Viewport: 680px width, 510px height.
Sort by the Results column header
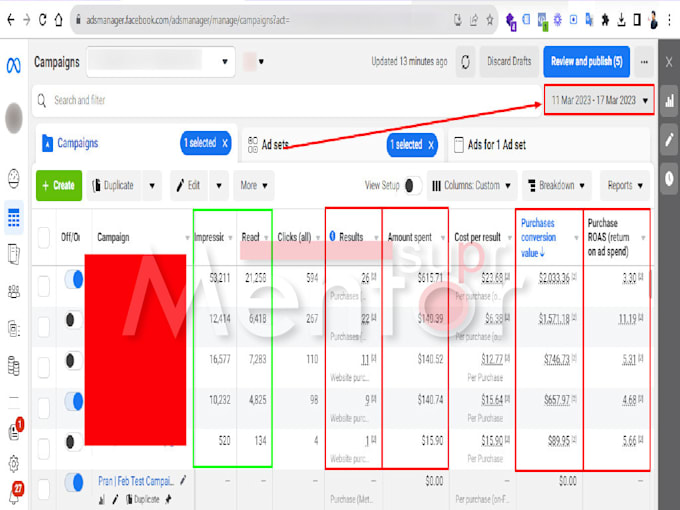[x=351, y=237]
